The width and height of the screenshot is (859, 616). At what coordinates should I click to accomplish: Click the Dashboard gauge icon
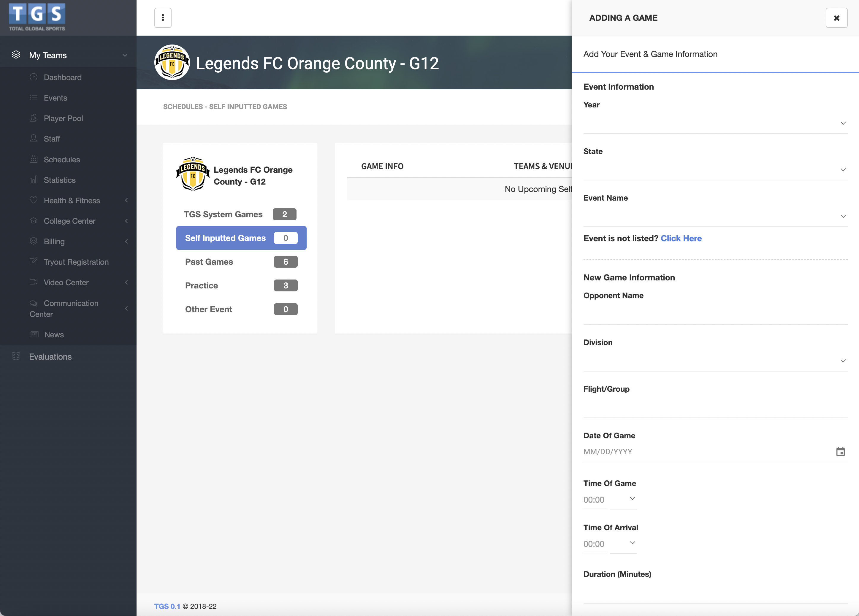(x=34, y=77)
